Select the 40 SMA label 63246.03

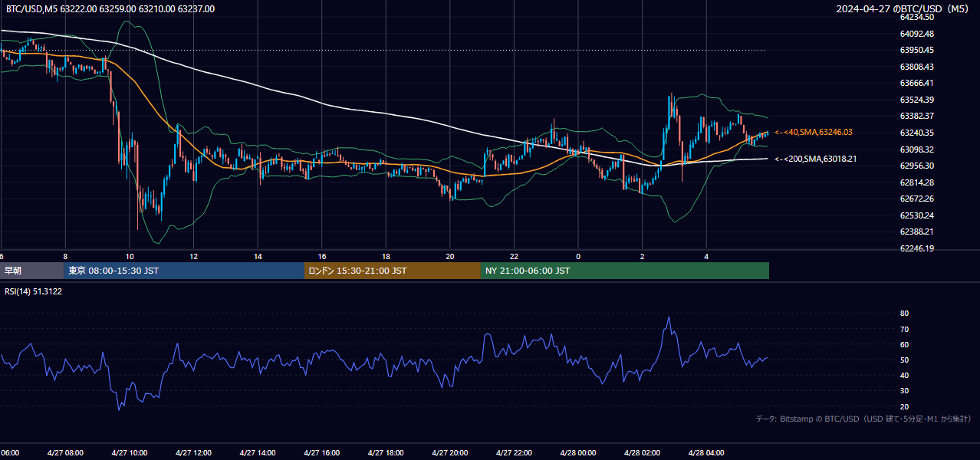(814, 132)
